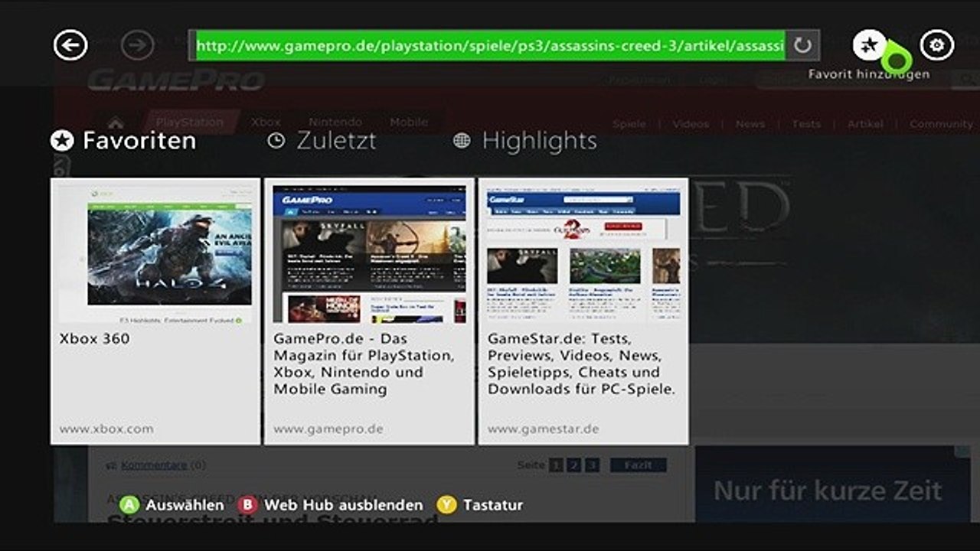Open the Kommentare link on the page behind
980x551 pixels.
tap(154, 465)
